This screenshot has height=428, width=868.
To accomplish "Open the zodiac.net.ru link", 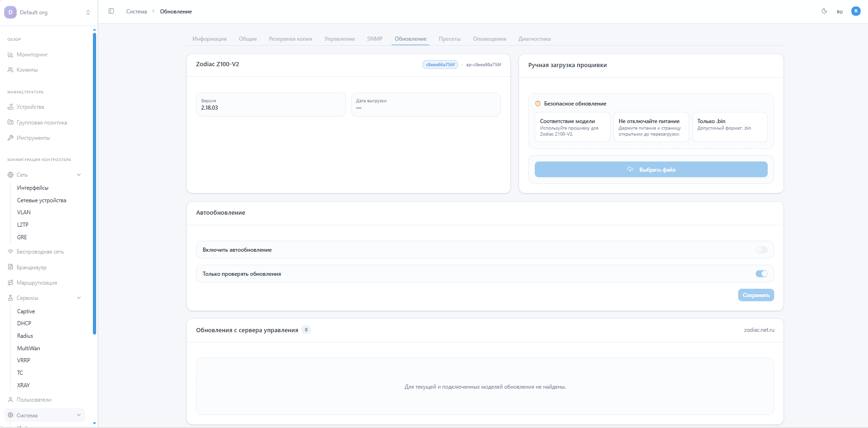I will coord(759,330).
